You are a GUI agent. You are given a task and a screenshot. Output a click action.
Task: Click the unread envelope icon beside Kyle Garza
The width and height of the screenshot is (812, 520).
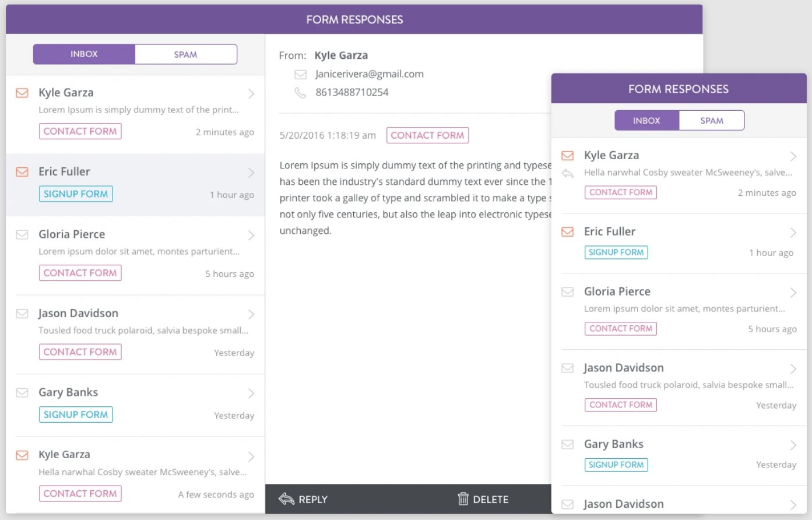(22, 93)
